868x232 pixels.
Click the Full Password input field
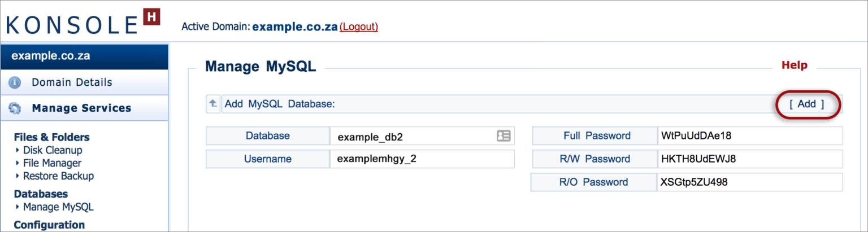[750, 136]
